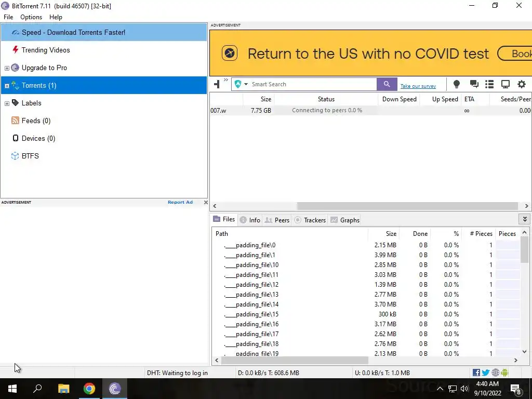Switch to the Files tab

coord(224,220)
